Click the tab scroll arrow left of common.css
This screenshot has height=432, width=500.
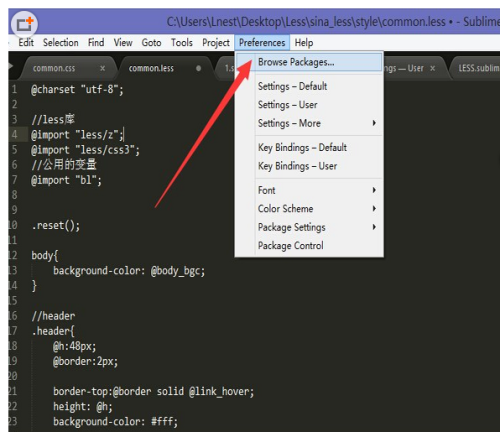click(x=11, y=66)
